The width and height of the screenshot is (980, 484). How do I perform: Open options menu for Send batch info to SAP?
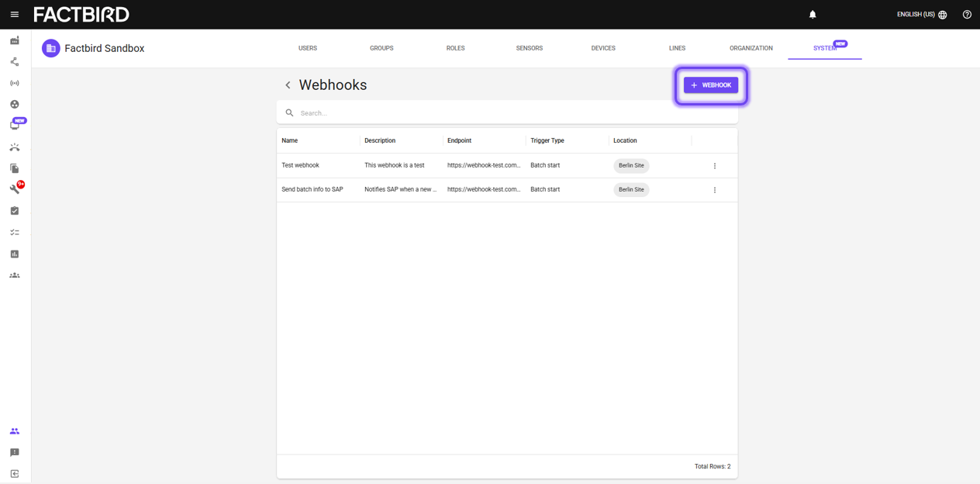(x=715, y=190)
